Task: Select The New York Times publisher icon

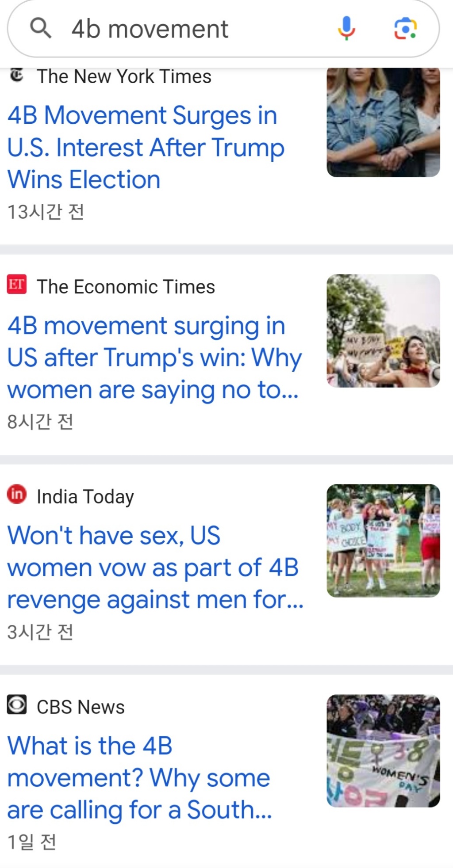Action: click(16, 74)
